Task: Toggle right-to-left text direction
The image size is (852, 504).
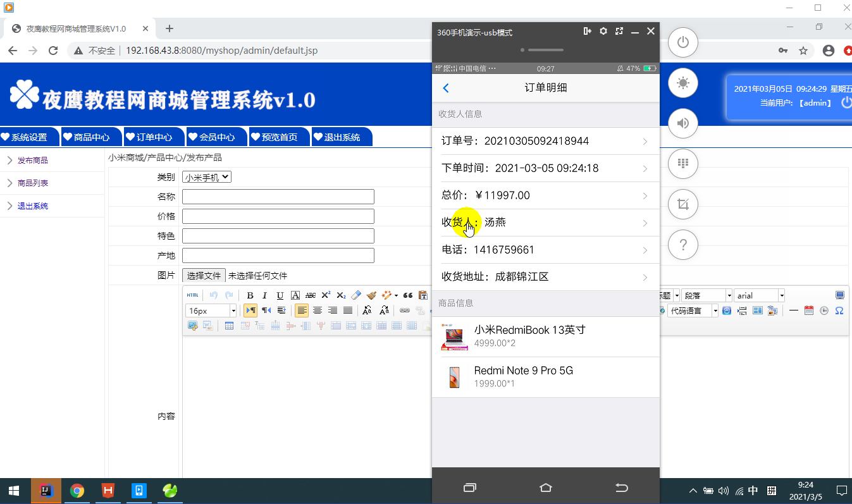Action: [x=266, y=310]
